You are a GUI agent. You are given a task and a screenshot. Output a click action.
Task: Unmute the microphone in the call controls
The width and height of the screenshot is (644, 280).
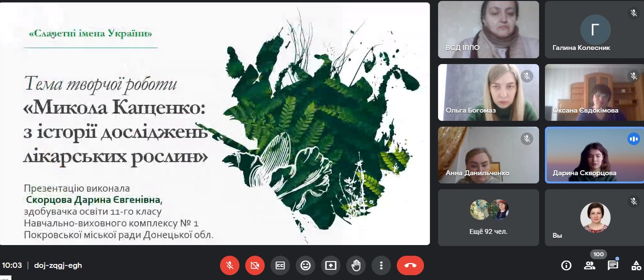230,265
